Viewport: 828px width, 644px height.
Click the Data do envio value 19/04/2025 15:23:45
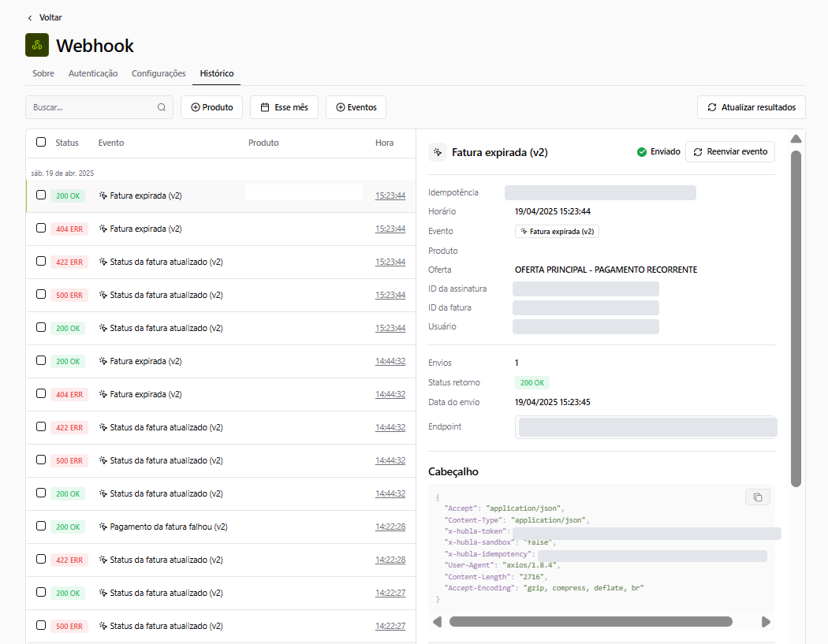(552, 402)
